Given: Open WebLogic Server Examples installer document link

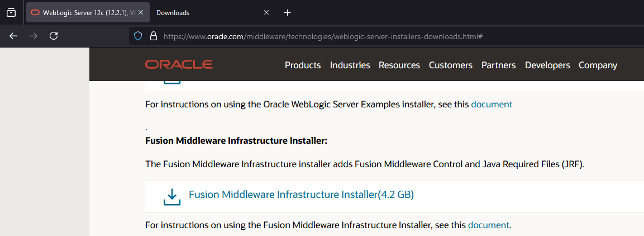Looking at the screenshot, I should [x=492, y=105].
